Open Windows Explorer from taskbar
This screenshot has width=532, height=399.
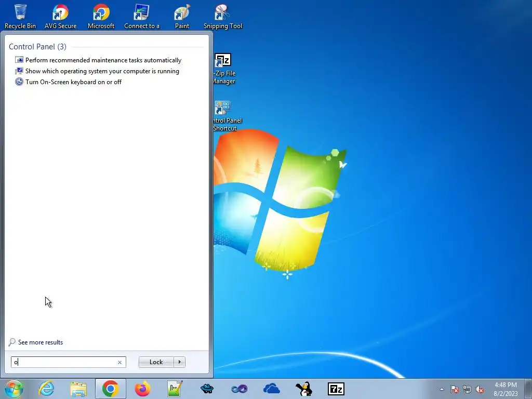pos(78,389)
